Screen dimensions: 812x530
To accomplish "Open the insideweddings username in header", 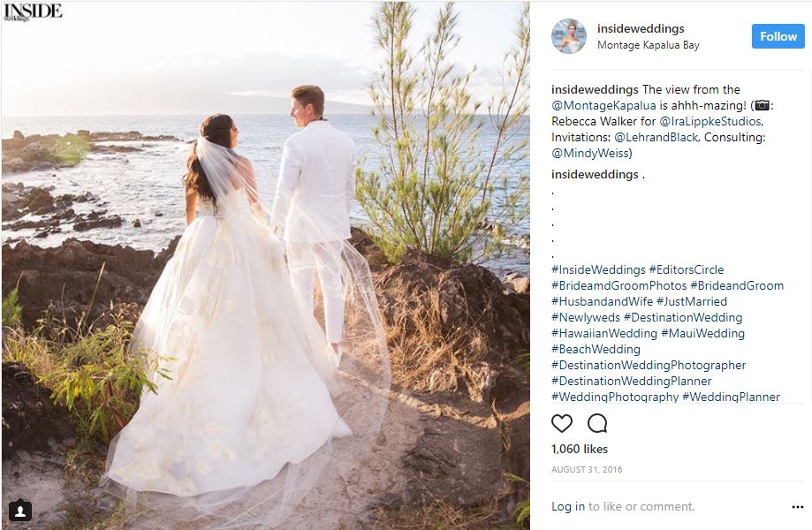I will 641,29.
